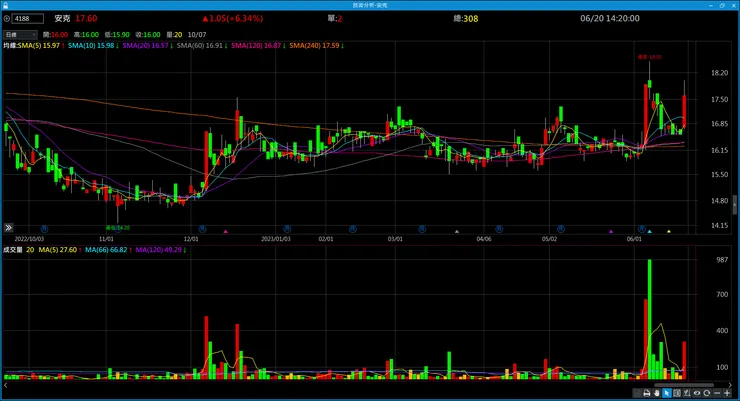740x401 pixels.
Task: Zoom out with the minus icon
Action: pos(717,393)
